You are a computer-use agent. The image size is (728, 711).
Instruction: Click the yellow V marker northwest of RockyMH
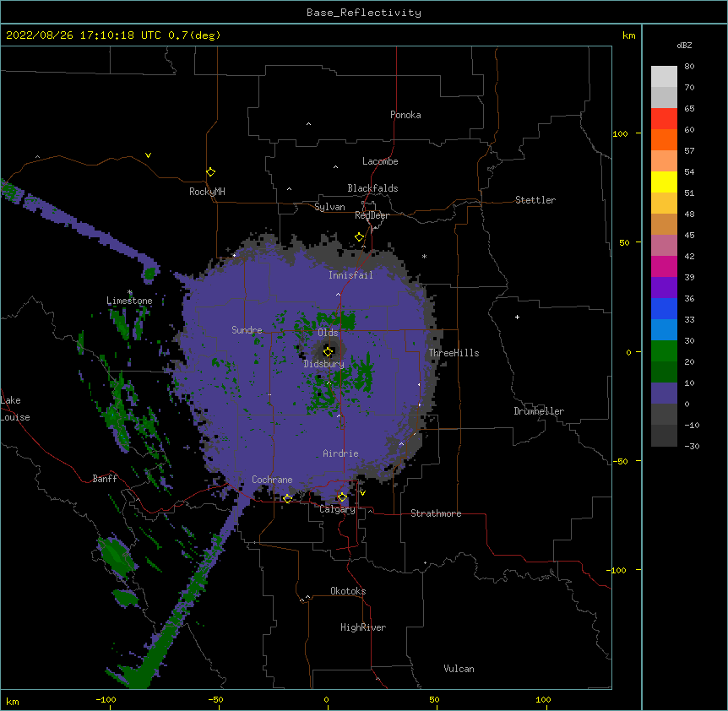tap(148, 155)
